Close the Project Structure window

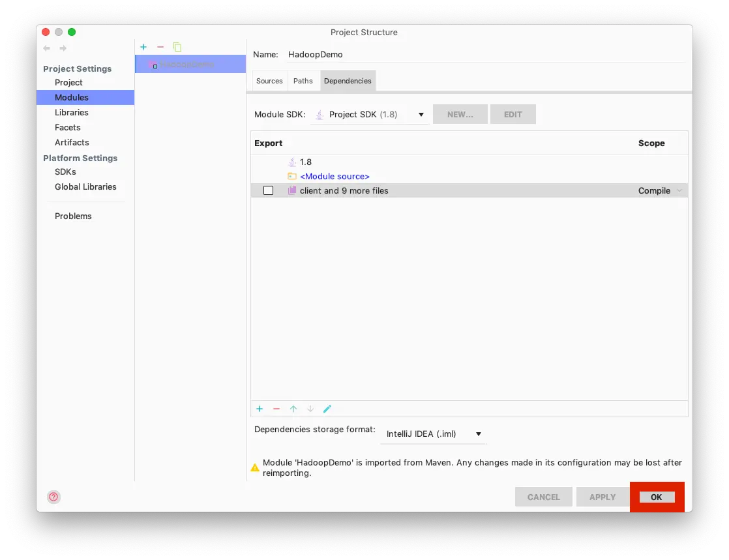pos(46,31)
